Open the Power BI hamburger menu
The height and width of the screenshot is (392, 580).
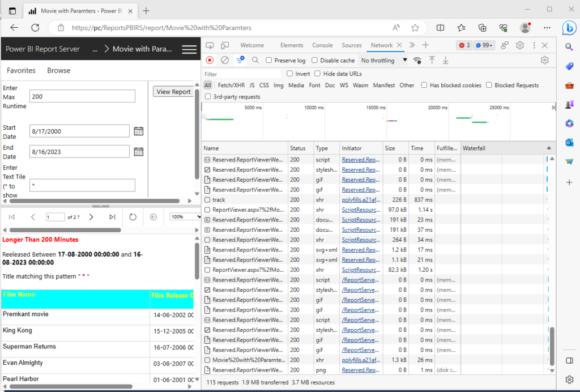189,49
